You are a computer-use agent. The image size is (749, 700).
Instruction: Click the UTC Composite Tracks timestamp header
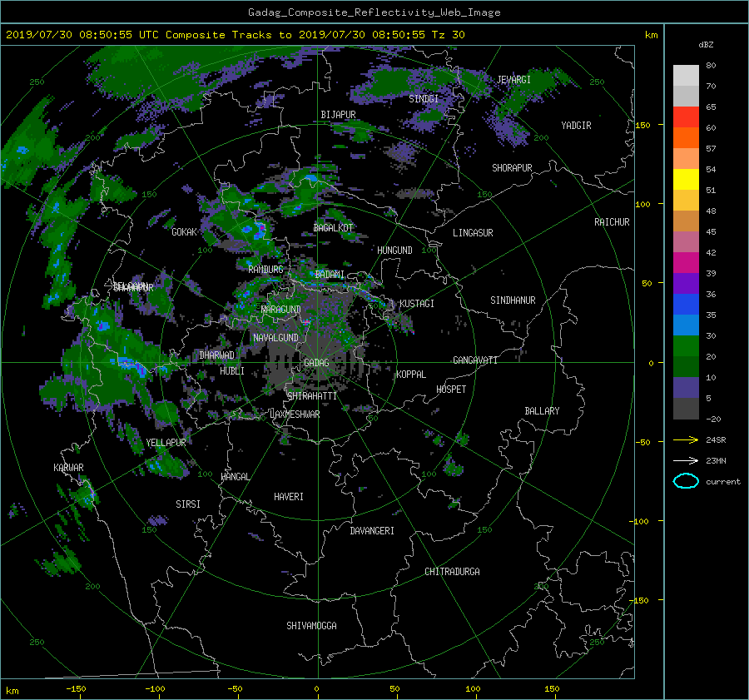tap(235, 35)
